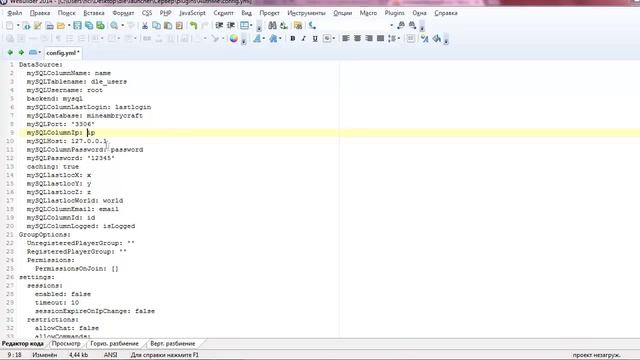This screenshot has height=360, width=640.
Task: Toggle Align center
Action: pos(357,38)
